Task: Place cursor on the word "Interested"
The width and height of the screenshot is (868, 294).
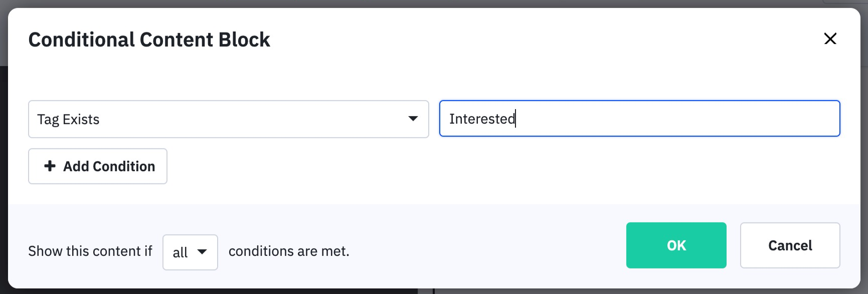Action: point(482,119)
